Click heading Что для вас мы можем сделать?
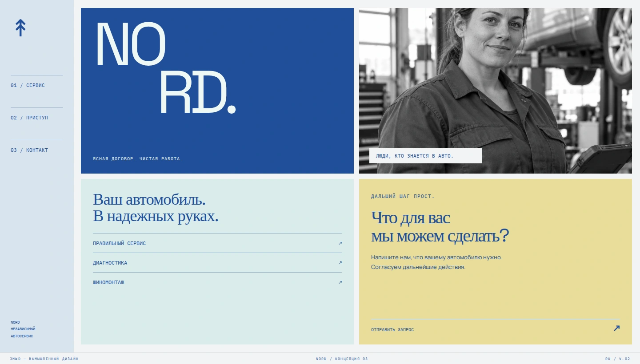This screenshot has height=364, width=640. (x=440, y=227)
